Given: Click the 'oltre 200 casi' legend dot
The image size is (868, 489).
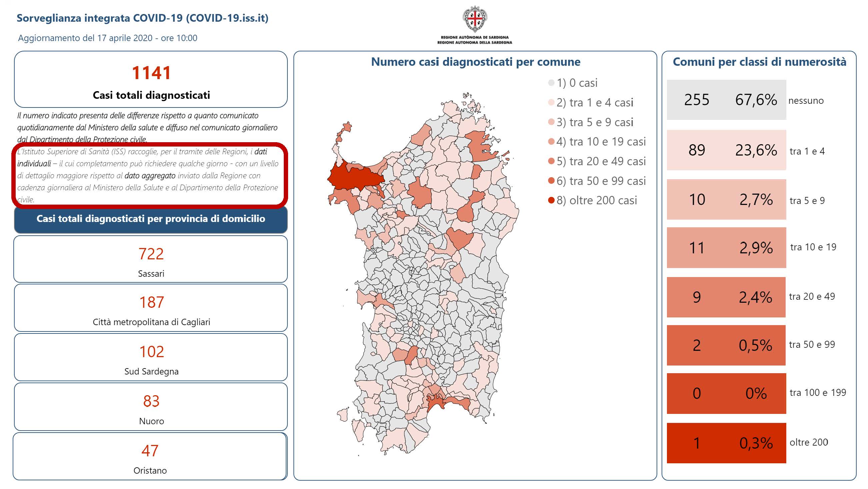Looking at the screenshot, I should pyautogui.click(x=551, y=200).
